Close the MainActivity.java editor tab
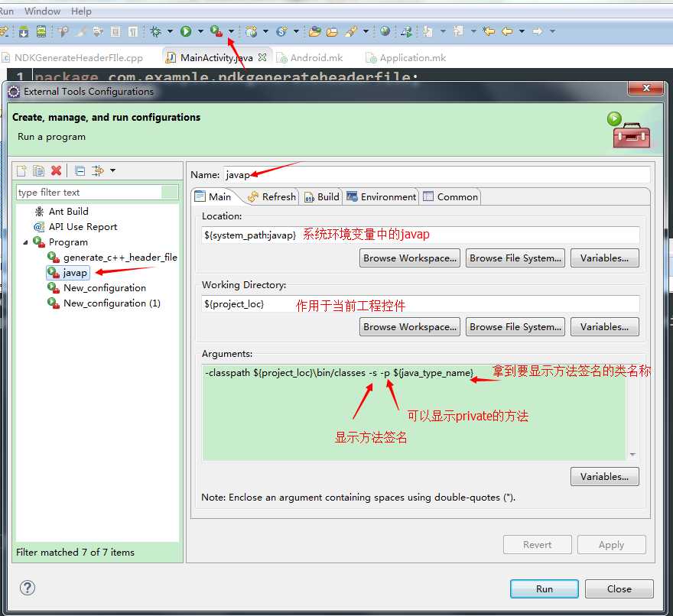This screenshot has height=616, width=673. (262, 57)
